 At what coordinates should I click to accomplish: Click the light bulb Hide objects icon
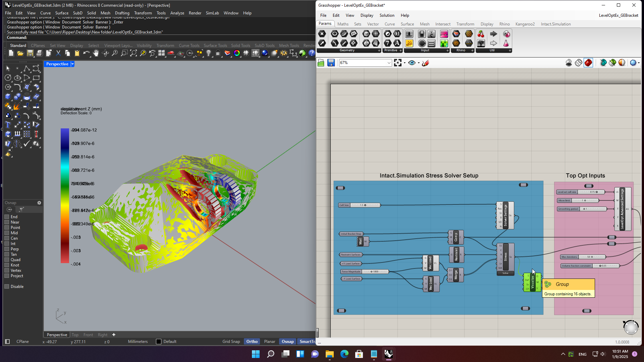tap(209, 53)
